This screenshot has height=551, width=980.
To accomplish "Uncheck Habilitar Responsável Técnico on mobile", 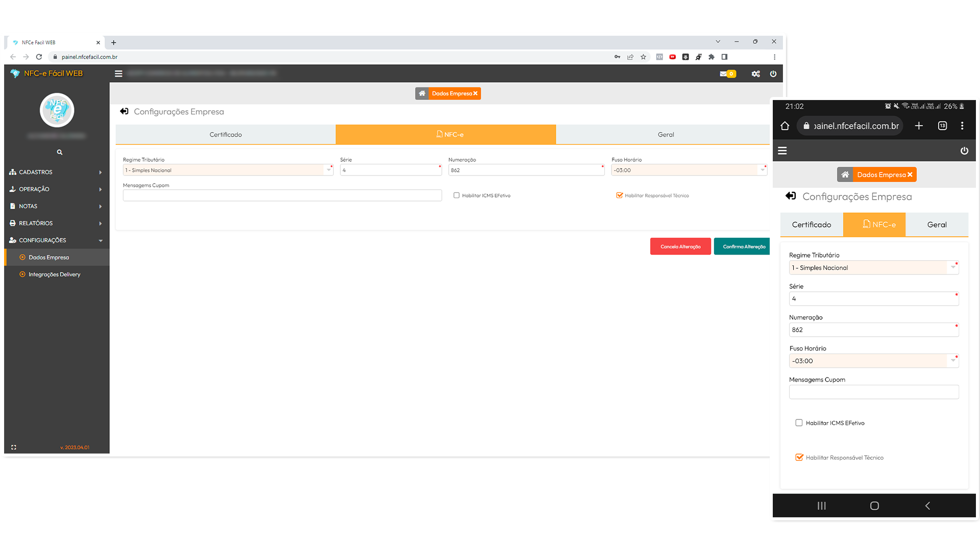I will click(x=799, y=458).
